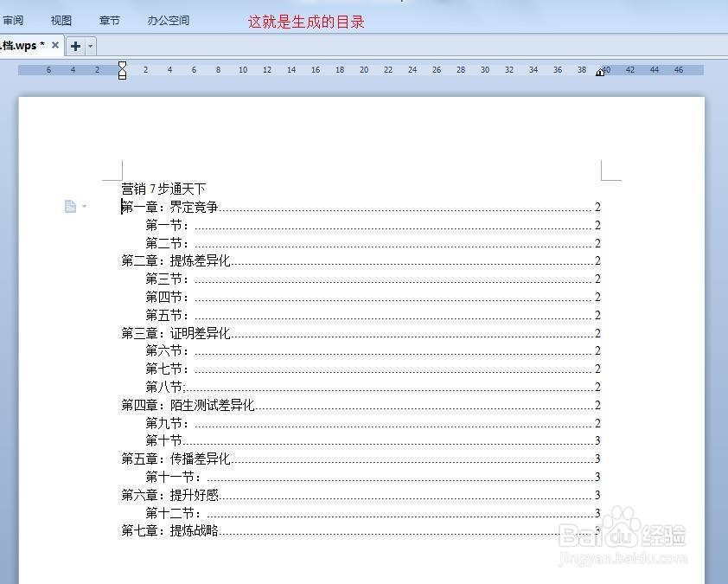Jump to TOC entry 第九节
The width and height of the screenshot is (728, 584).
(373, 423)
